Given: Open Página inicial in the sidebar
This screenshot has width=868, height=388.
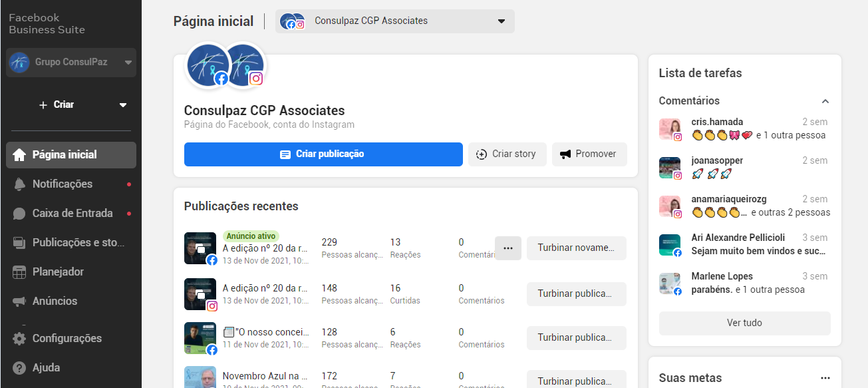Looking at the screenshot, I should [71, 154].
